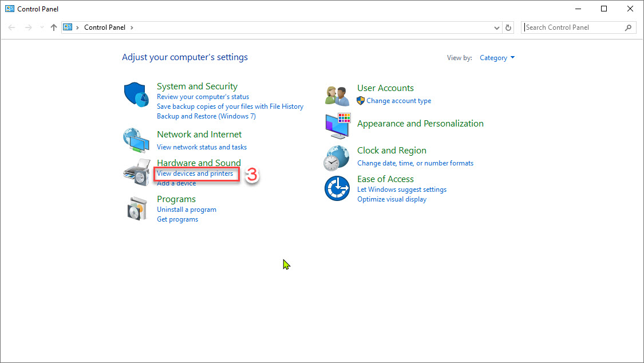
Task: Open the View by Category dropdown
Action: point(497,58)
